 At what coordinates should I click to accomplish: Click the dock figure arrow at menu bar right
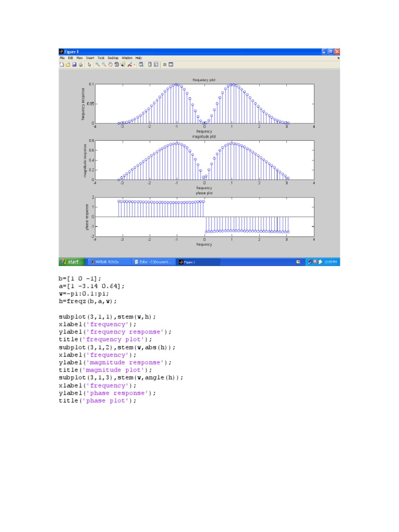point(338,58)
